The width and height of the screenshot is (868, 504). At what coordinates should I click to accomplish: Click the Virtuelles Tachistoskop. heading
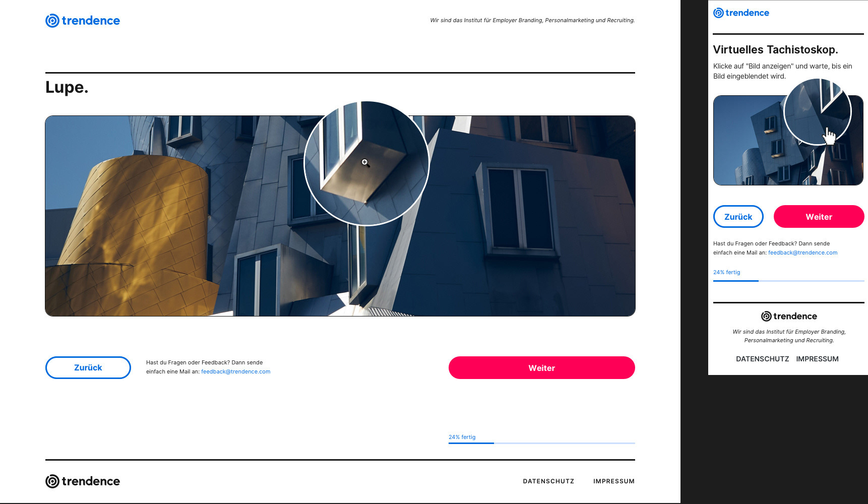pyautogui.click(x=776, y=49)
